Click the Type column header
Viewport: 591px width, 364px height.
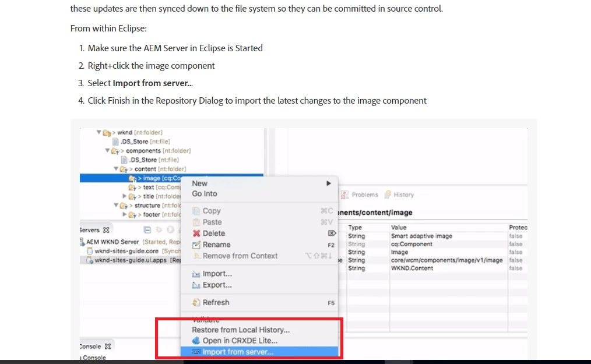355,228
